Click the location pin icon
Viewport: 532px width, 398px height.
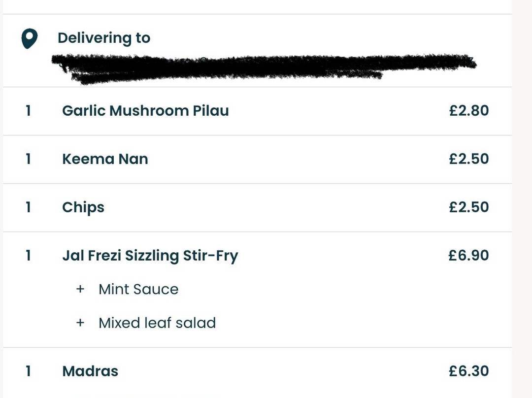tap(30, 38)
